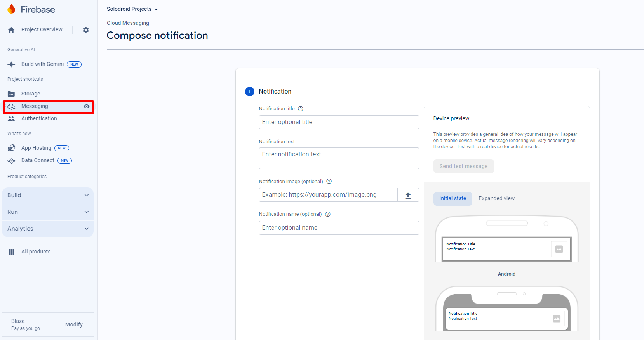The image size is (644, 340).
Task: Click the upload image arrow button
Action: 408,195
